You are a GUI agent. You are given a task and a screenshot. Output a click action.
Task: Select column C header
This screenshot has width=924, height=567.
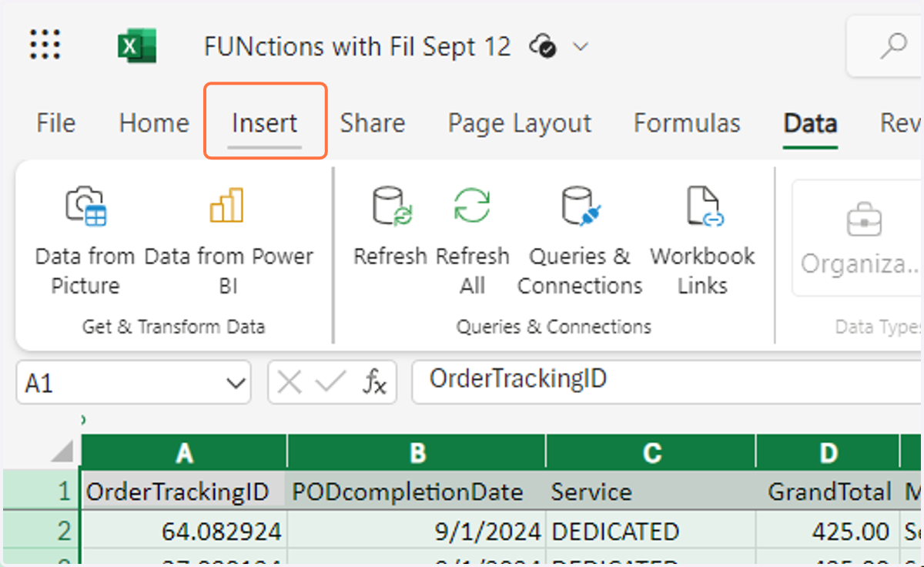651,452
